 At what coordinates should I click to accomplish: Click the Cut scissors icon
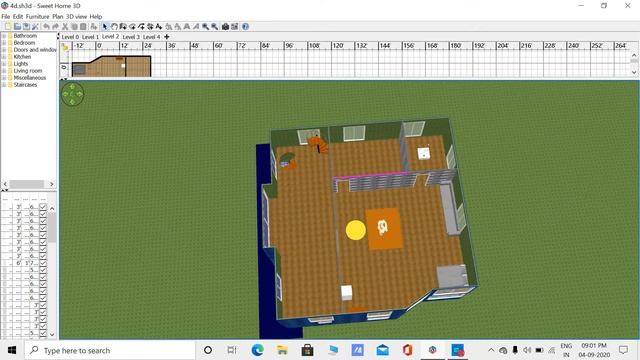pyautogui.click(x=64, y=27)
